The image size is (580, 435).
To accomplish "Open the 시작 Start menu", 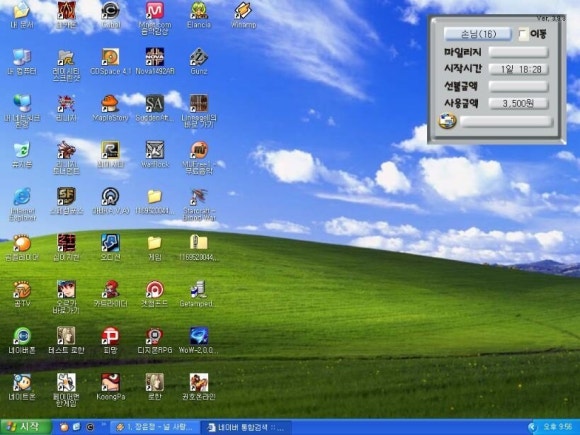I will [x=25, y=427].
